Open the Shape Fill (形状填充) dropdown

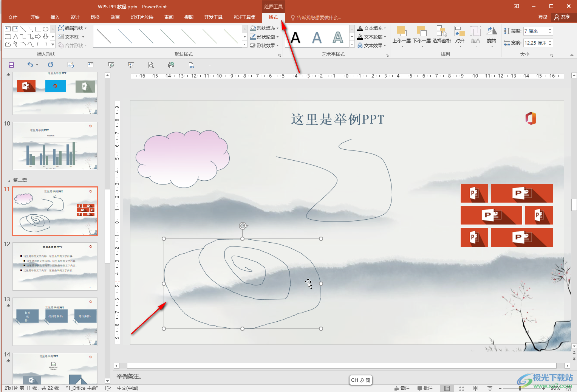click(264, 28)
